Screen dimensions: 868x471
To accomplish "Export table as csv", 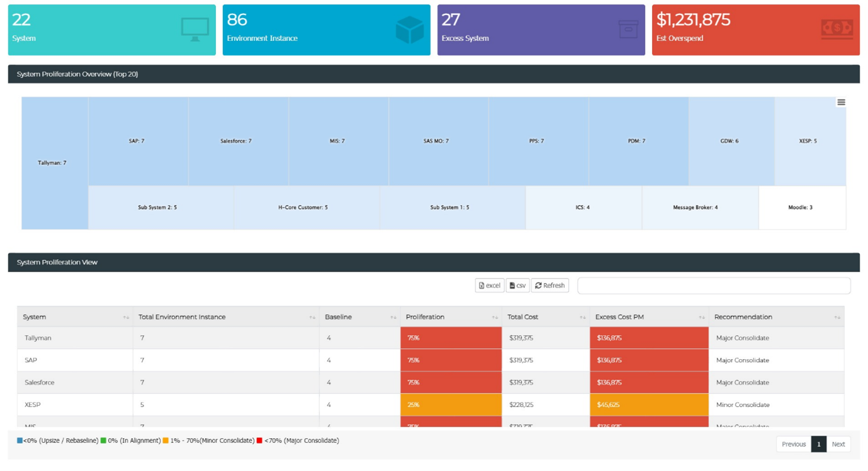I will pos(517,285).
